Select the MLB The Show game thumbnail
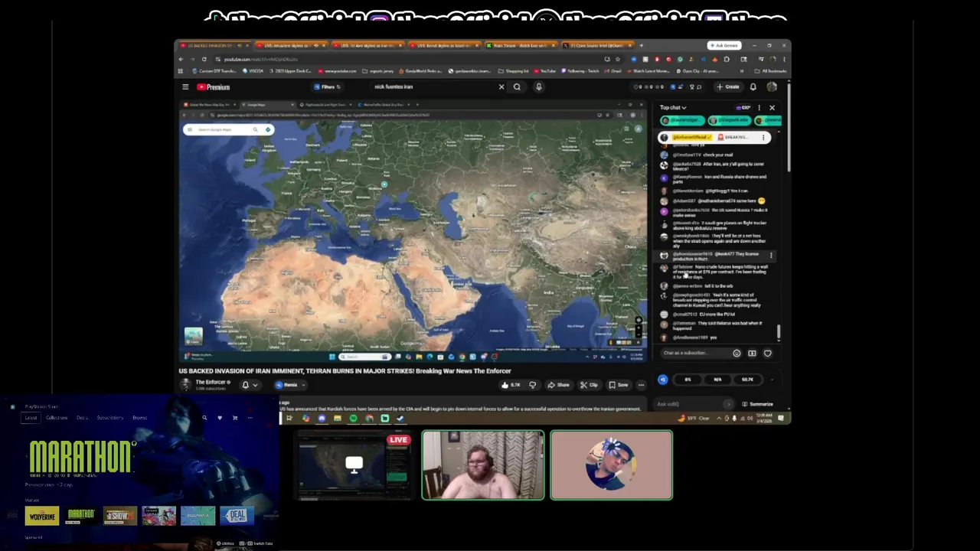The height and width of the screenshot is (551, 980). click(x=120, y=516)
